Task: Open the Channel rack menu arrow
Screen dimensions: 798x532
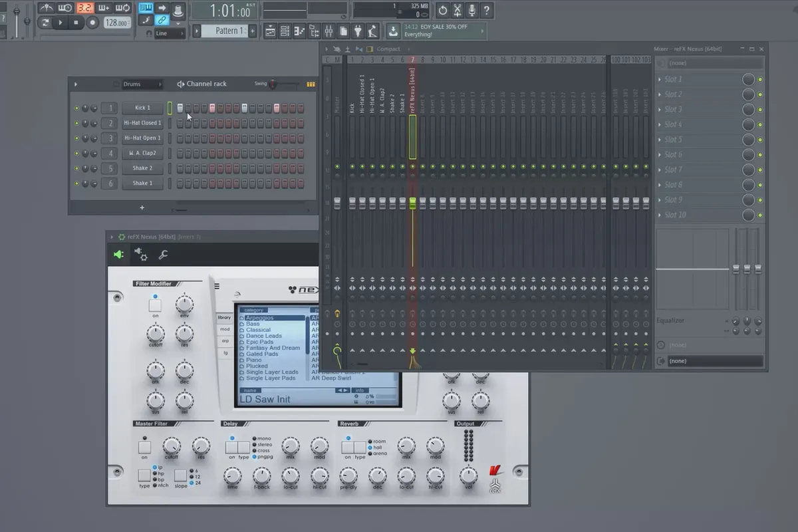Action: point(75,84)
